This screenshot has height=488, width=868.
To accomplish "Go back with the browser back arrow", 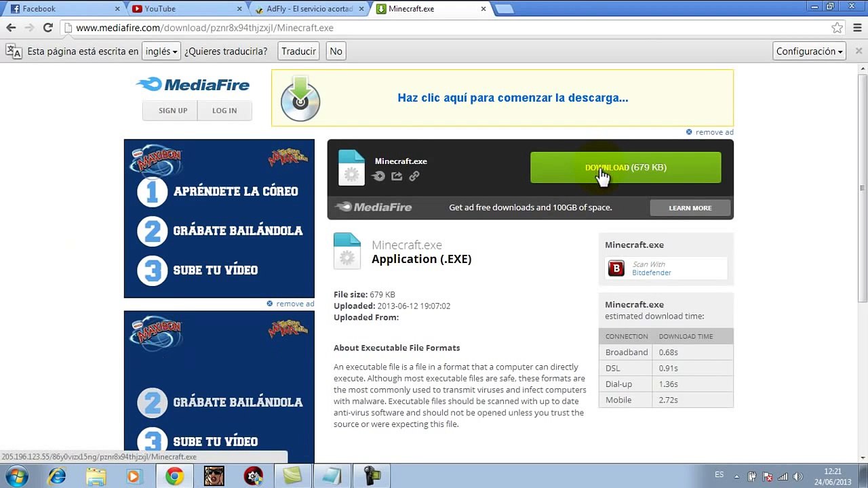I will coord(11,28).
